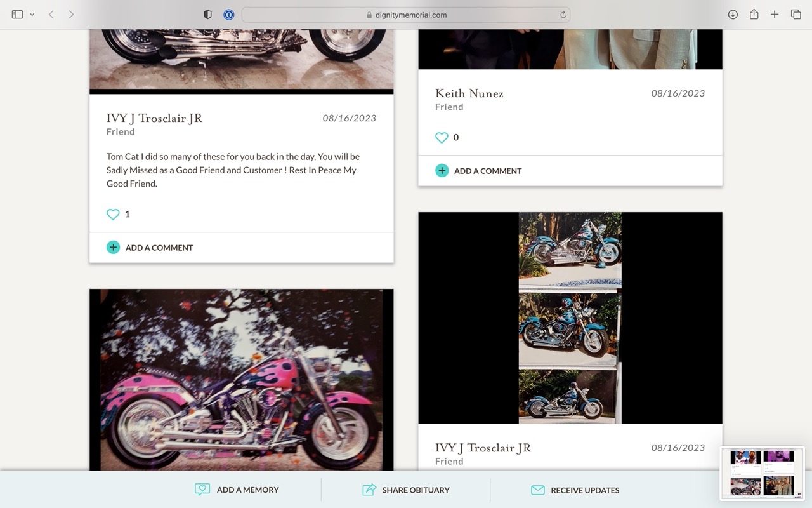
Task: Click the photo of people above Keith Nunez
Action: 570,49
